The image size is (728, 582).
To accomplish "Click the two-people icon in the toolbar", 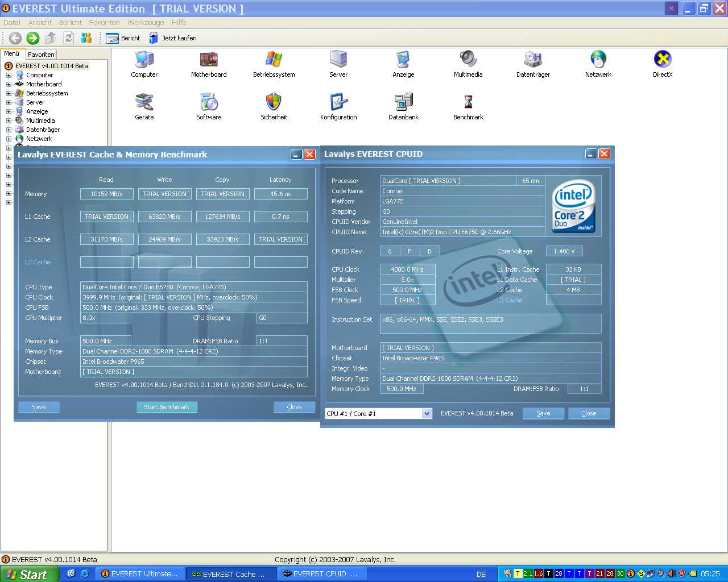I will [x=86, y=38].
